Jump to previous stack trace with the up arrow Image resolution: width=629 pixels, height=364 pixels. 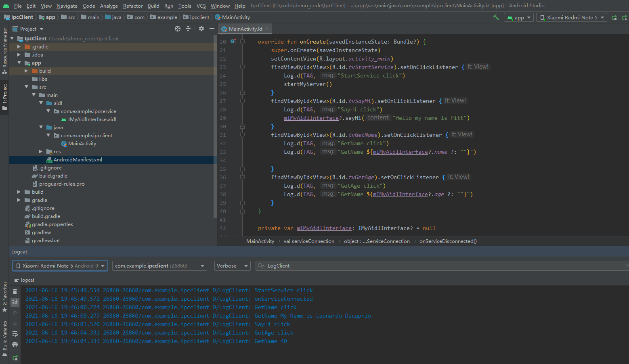[15, 313]
